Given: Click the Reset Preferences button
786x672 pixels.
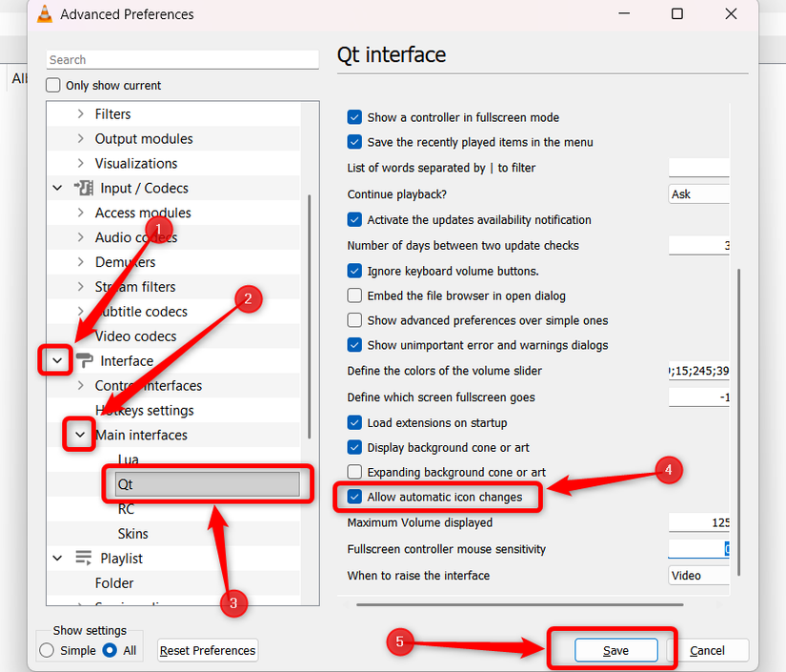Looking at the screenshot, I should click(x=208, y=650).
